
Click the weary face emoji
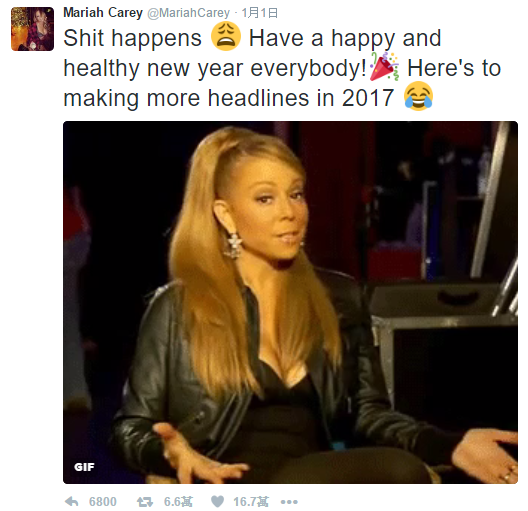point(226,36)
